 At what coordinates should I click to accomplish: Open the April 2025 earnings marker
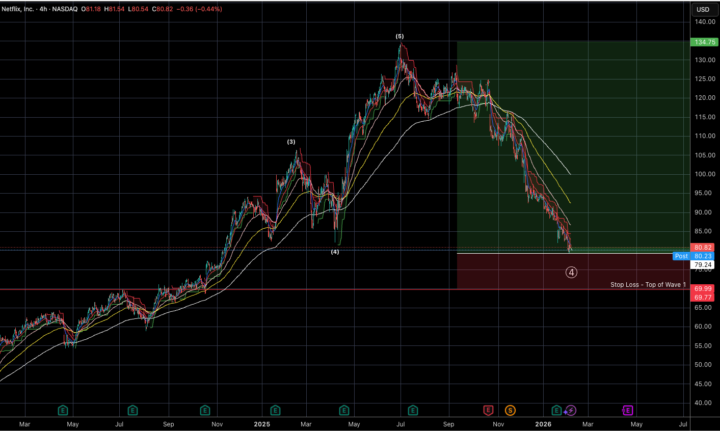point(344,410)
